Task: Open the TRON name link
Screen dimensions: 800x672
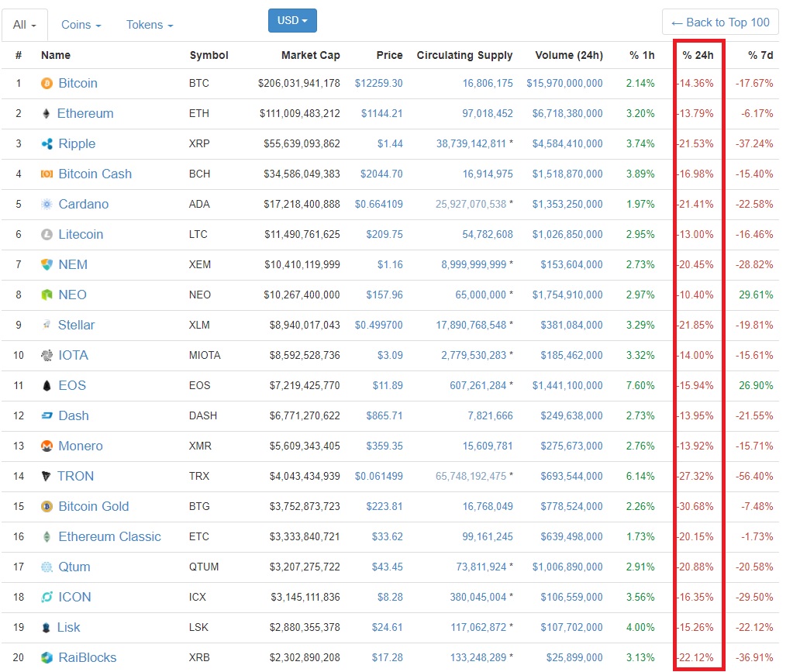Action: pos(75,476)
